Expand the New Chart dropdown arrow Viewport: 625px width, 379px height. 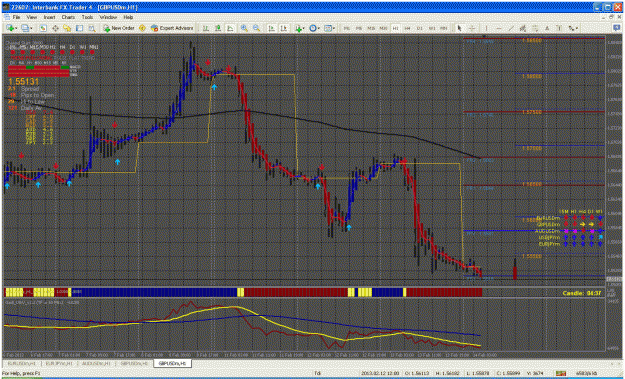16,28
